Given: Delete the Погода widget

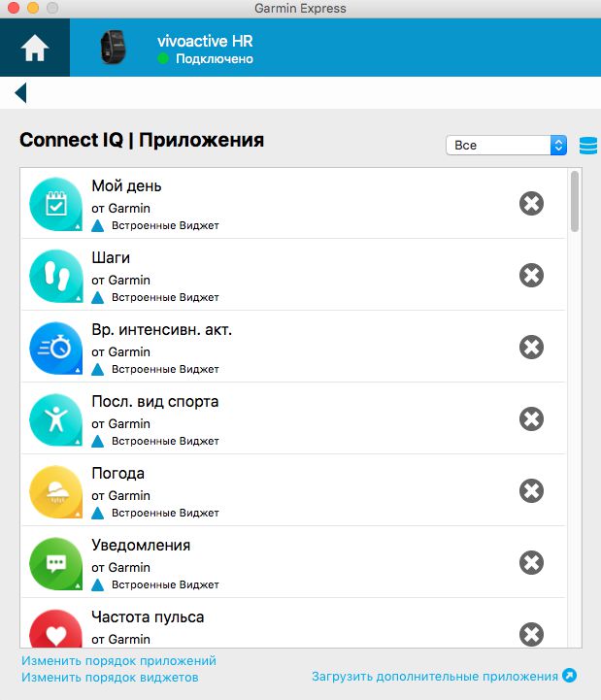Looking at the screenshot, I should click(531, 491).
